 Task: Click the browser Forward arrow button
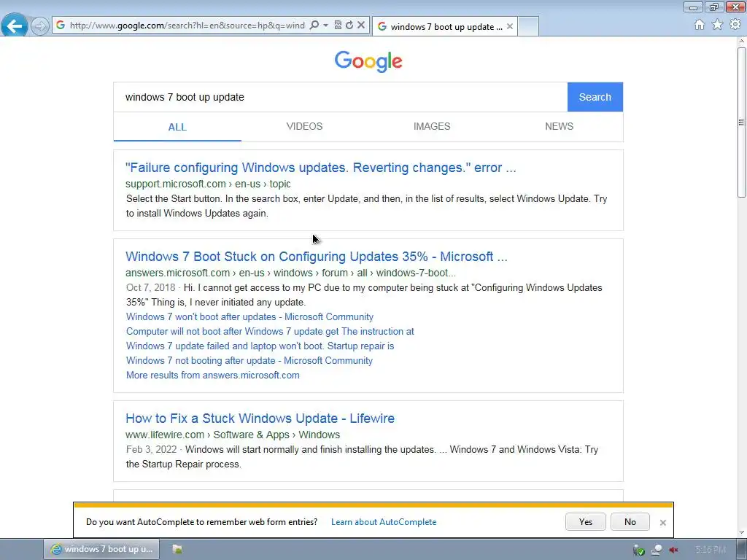[x=40, y=26]
